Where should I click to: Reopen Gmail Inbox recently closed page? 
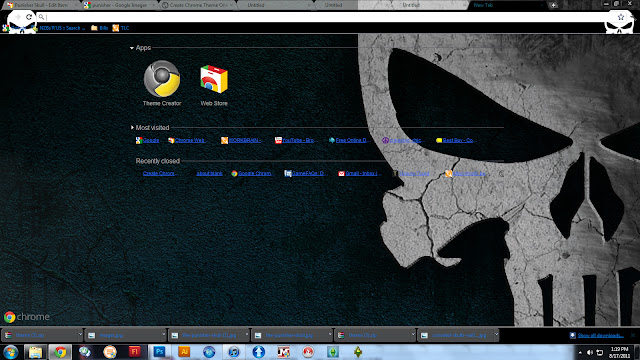[x=359, y=173]
